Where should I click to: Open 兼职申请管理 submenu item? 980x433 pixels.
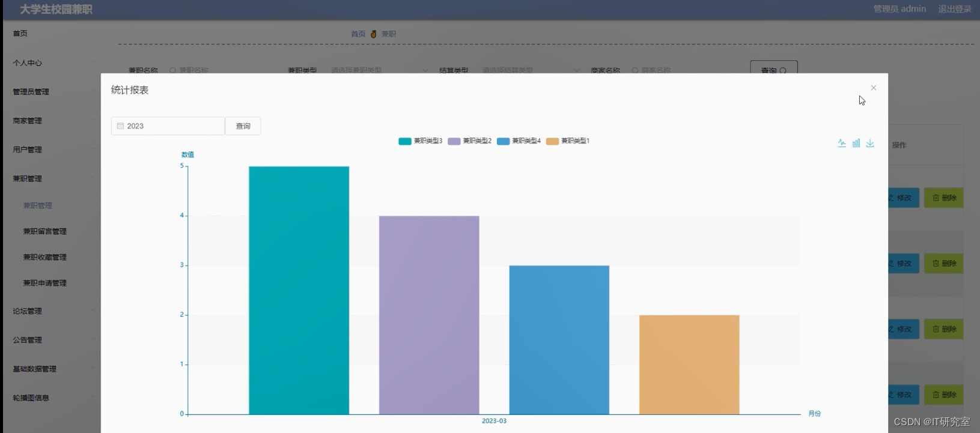click(45, 283)
